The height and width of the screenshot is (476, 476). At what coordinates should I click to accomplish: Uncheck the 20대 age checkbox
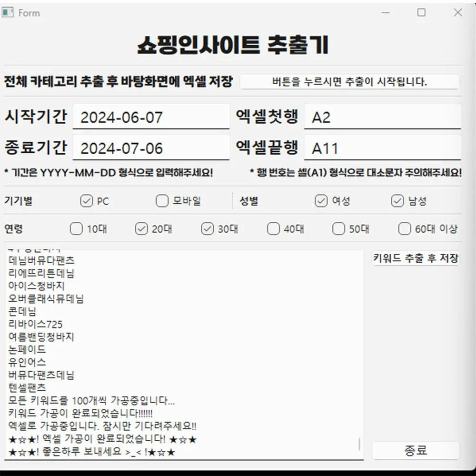point(141,229)
